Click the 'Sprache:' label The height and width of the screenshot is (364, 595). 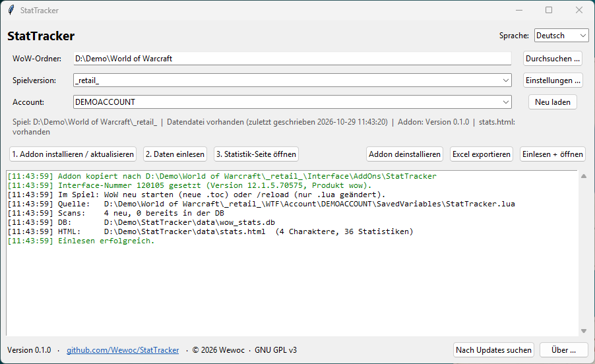point(514,36)
